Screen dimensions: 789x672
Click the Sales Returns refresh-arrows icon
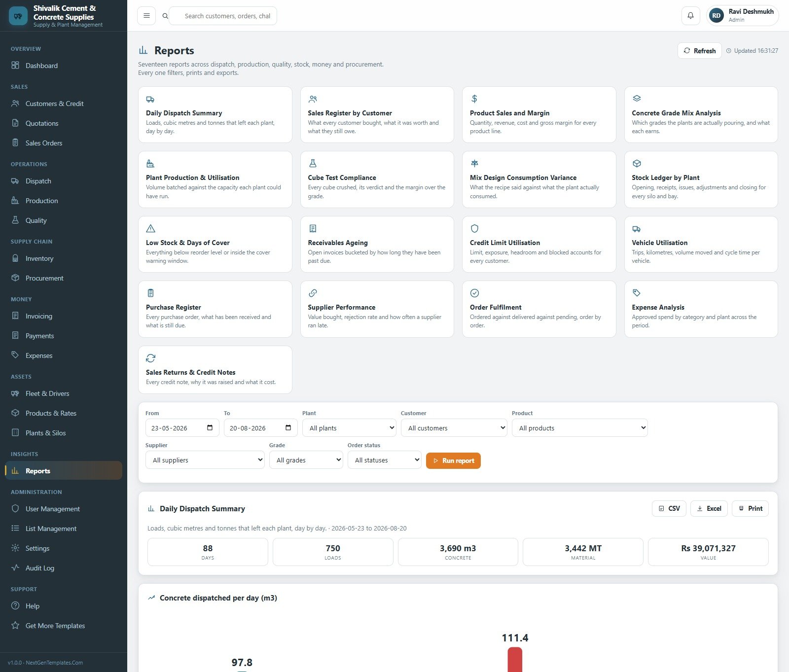click(x=150, y=358)
